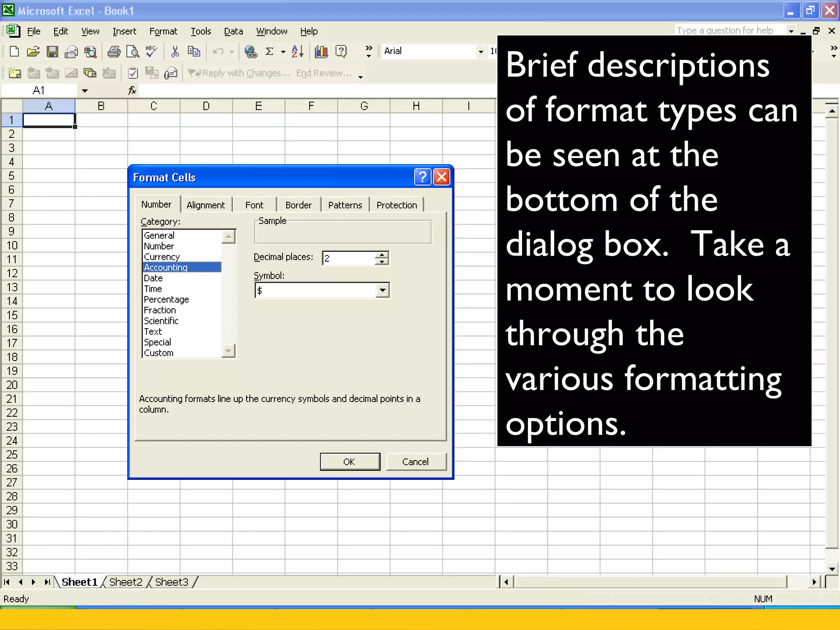The image size is (840, 630).
Task: Open the Font name Arial dropdown
Action: (x=481, y=52)
